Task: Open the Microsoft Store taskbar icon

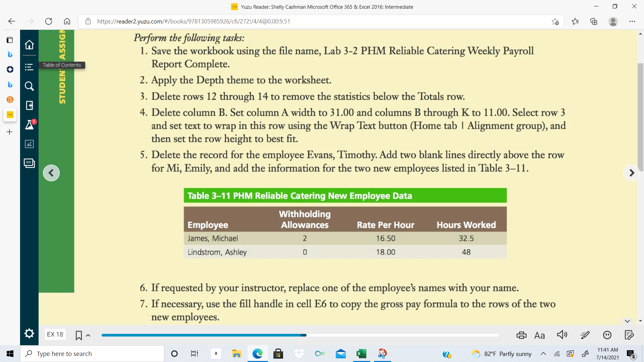Action: pos(278,354)
